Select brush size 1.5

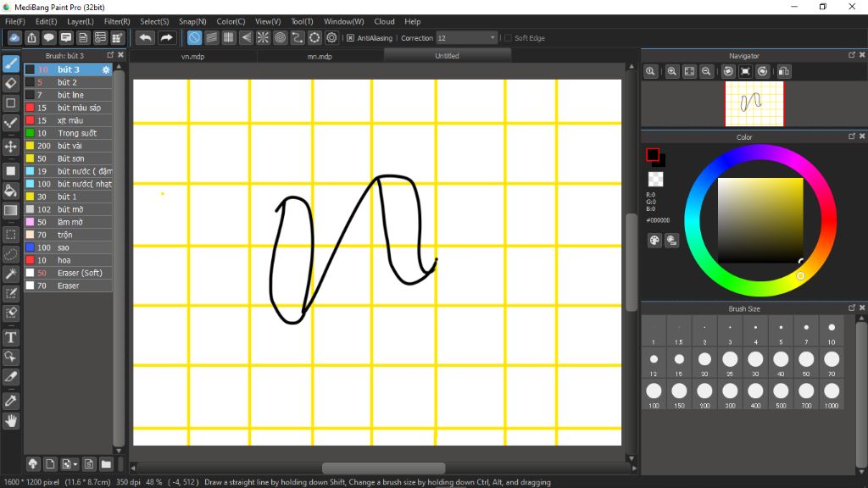tap(679, 332)
